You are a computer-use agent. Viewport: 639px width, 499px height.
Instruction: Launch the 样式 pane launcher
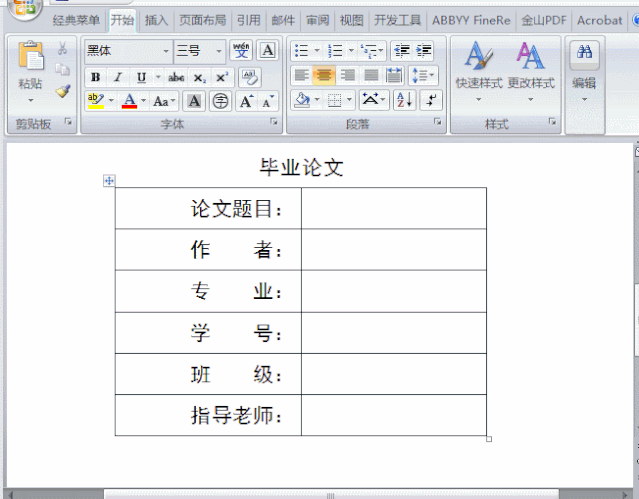(553, 122)
